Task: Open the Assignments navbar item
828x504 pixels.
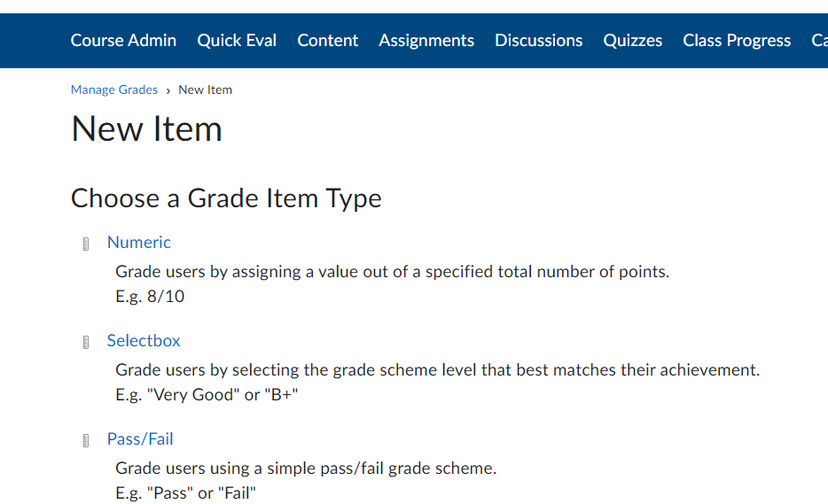Action: coord(426,41)
